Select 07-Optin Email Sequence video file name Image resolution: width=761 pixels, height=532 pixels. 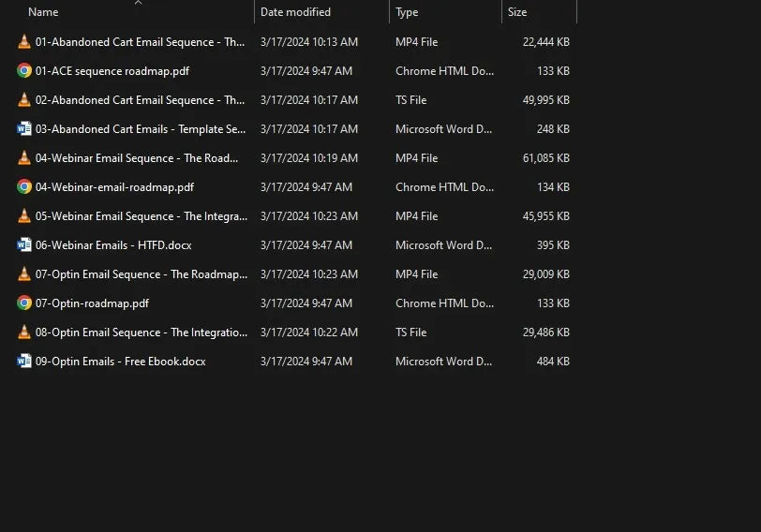click(x=141, y=274)
